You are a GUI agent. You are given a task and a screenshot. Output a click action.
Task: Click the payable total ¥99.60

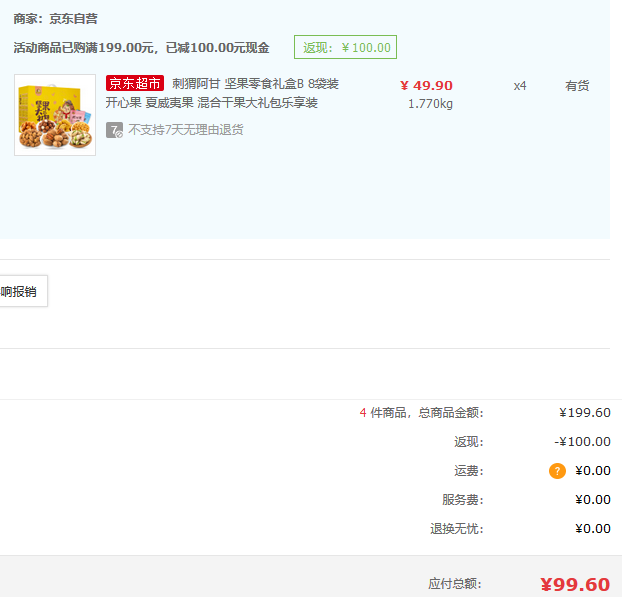pos(575,585)
